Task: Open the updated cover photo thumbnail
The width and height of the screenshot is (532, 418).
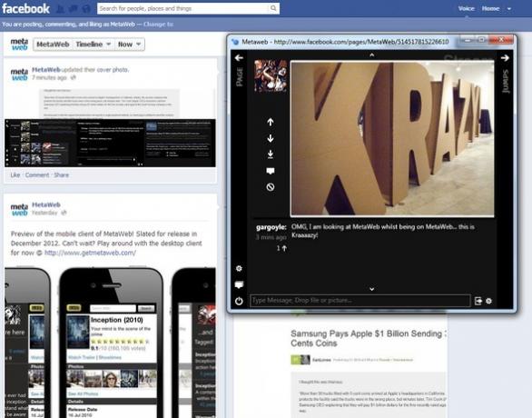Action: point(110,127)
